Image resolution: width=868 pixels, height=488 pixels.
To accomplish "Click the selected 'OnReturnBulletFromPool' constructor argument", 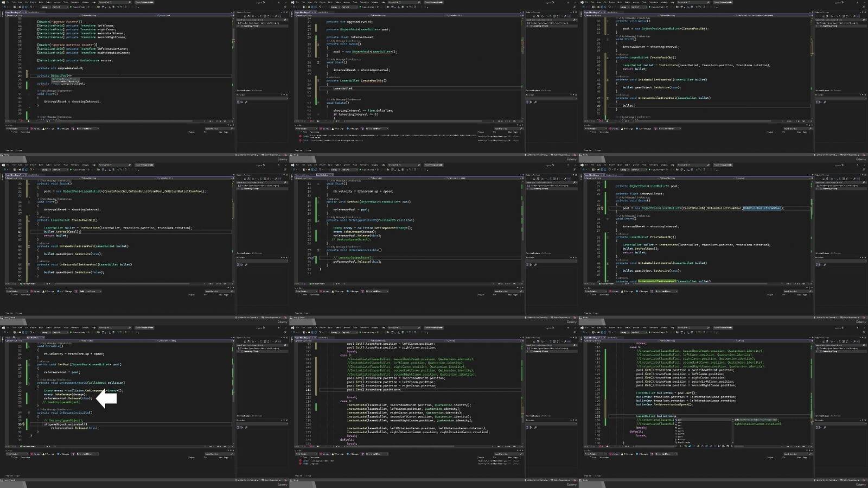I will 762,208.
